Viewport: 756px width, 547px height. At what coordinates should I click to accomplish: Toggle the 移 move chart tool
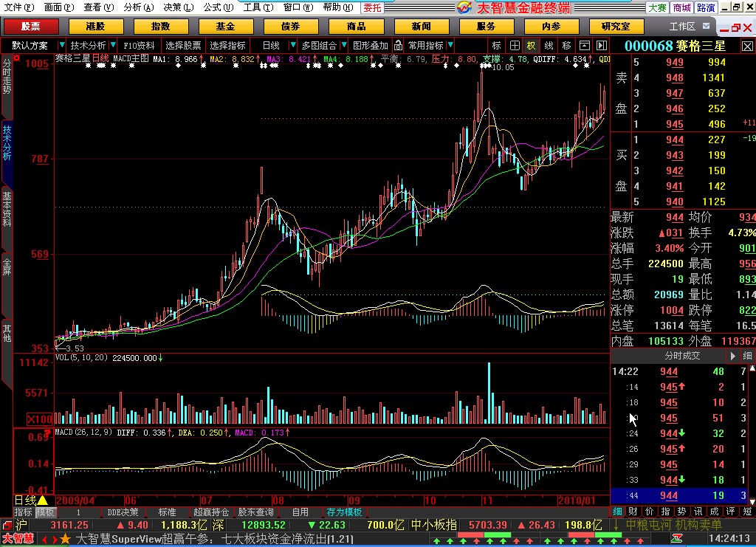566,45
